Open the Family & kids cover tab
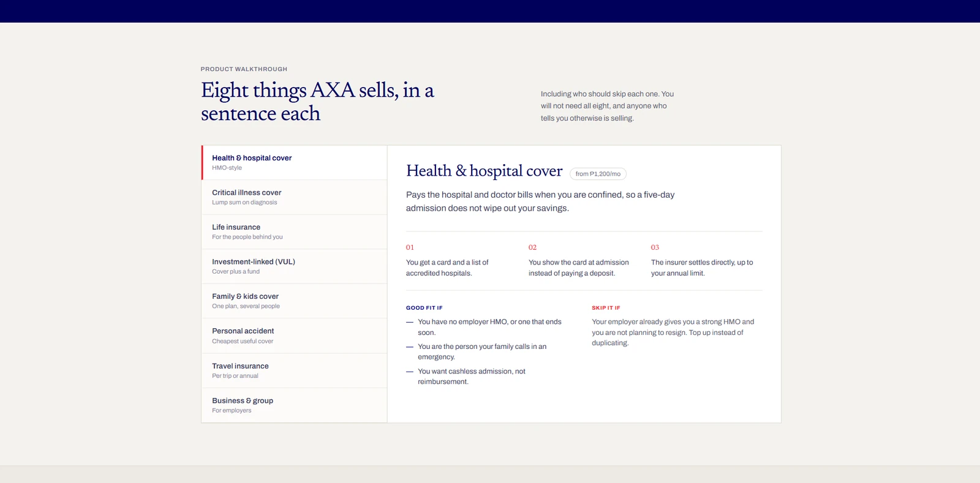The height and width of the screenshot is (483, 980). coord(294,301)
